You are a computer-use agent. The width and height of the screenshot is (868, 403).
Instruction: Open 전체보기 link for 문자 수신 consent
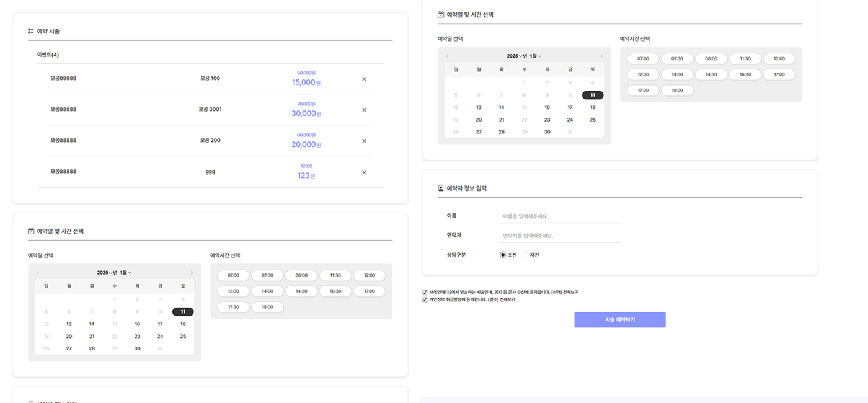point(570,292)
